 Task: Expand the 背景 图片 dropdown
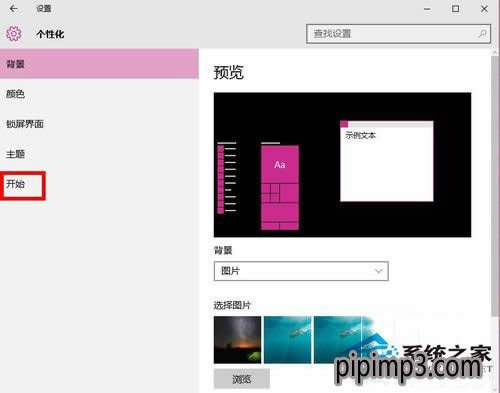[301, 271]
